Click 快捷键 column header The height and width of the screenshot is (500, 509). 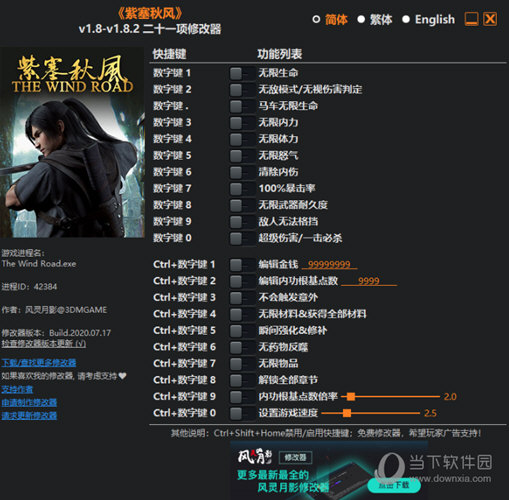[x=169, y=54]
